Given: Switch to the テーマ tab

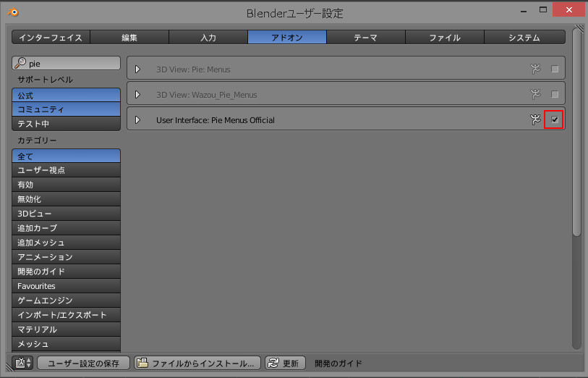Looking at the screenshot, I should pos(366,37).
